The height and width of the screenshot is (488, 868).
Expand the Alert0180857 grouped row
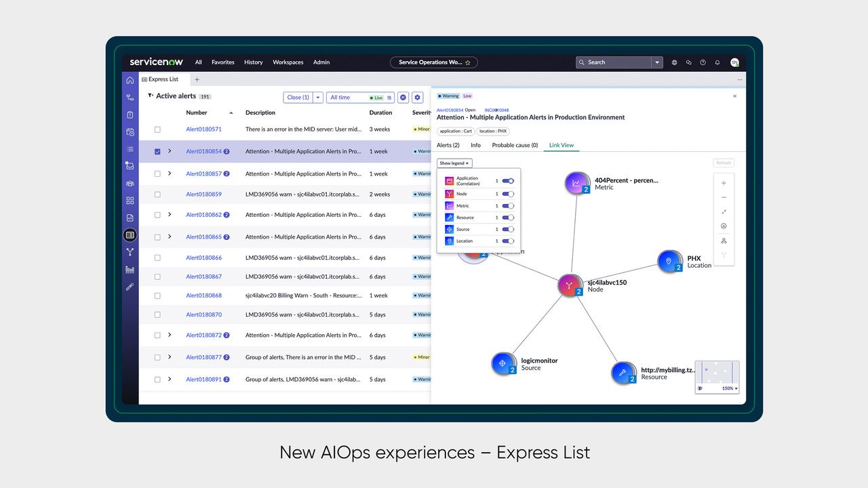pyautogui.click(x=170, y=174)
